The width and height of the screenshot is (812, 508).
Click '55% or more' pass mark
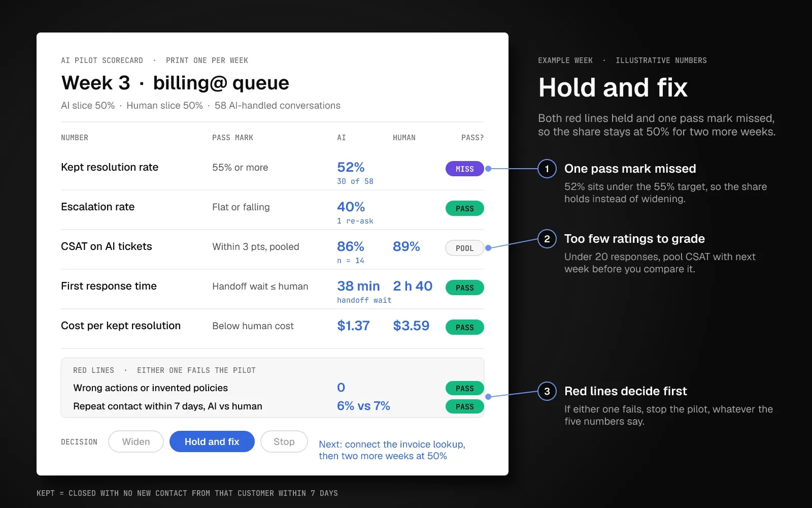pos(240,168)
